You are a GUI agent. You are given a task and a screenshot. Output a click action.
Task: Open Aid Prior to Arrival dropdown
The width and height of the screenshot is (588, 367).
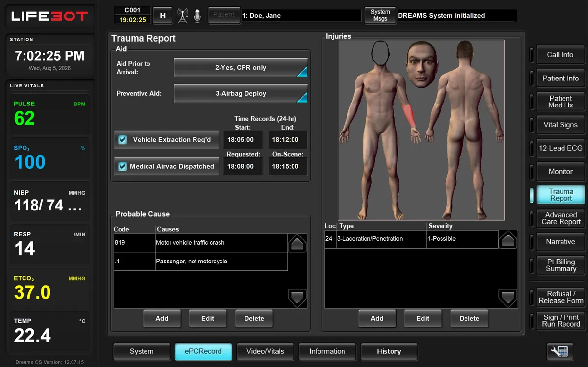241,68
